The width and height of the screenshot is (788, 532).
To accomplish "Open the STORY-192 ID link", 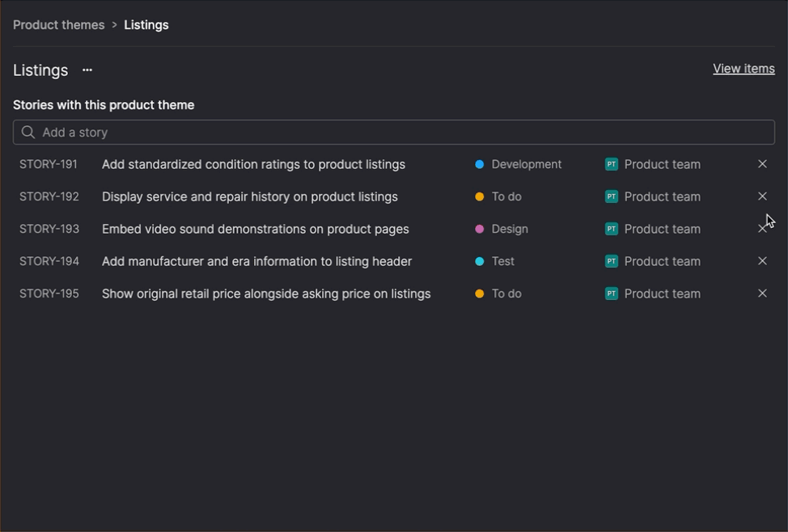I will [49, 196].
